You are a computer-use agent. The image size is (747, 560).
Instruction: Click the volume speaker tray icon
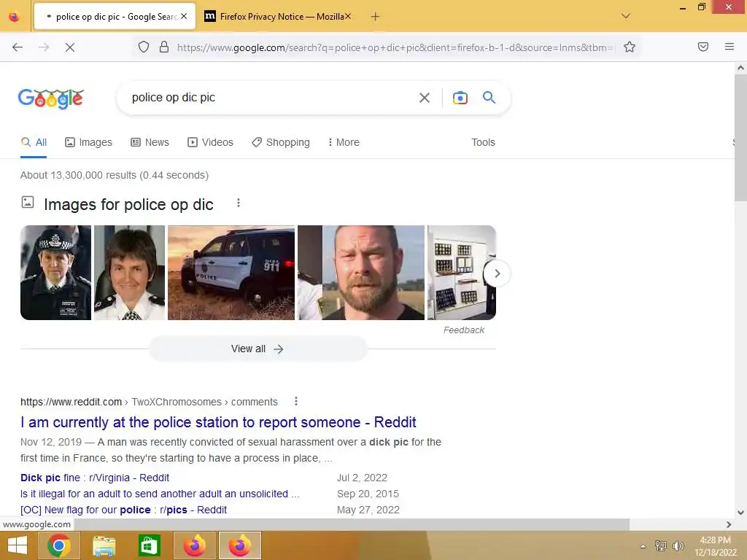[x=678, y=545]
